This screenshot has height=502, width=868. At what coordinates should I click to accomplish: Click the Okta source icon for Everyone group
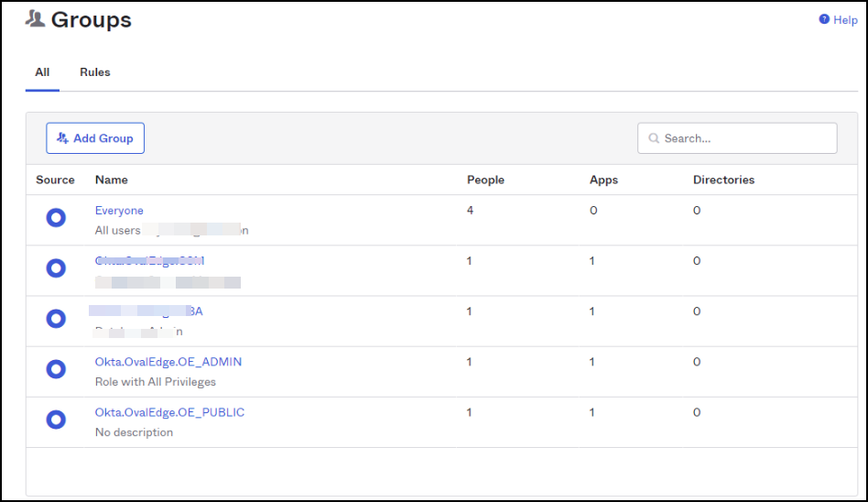[x=56, y=218]
